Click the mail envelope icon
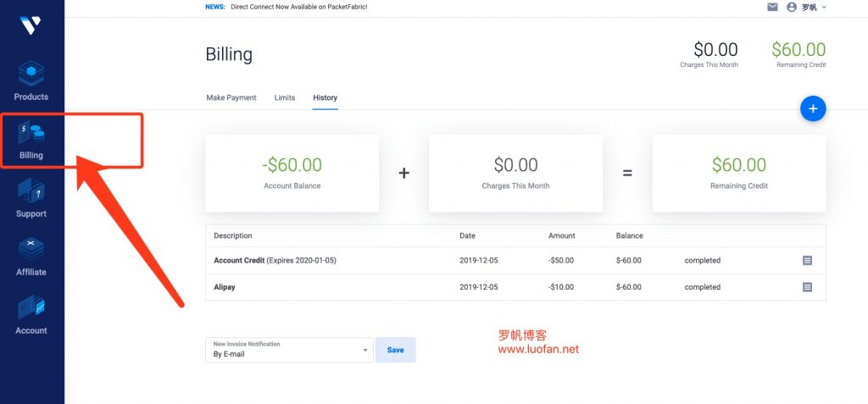Viewport: 868px width, 404px height. coord(772,7)
